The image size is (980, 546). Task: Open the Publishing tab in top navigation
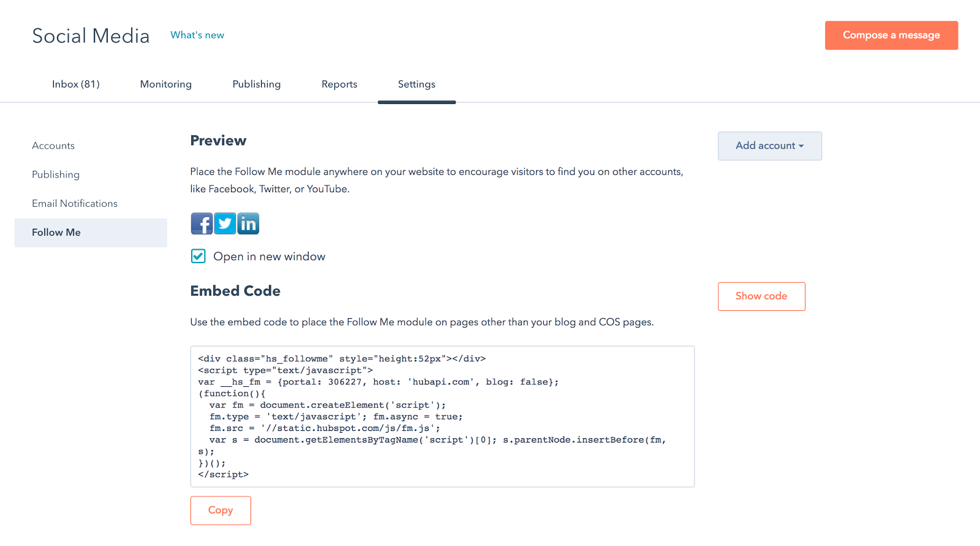click(257, 84)
